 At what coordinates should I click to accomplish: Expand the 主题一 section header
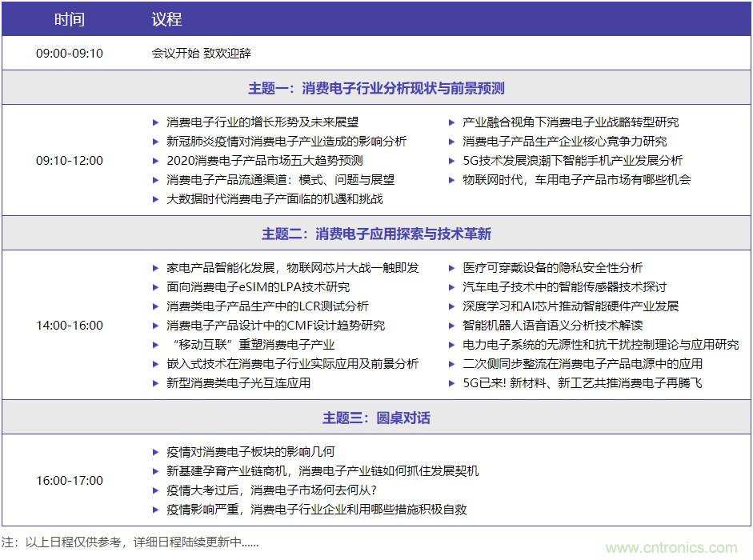376,89
